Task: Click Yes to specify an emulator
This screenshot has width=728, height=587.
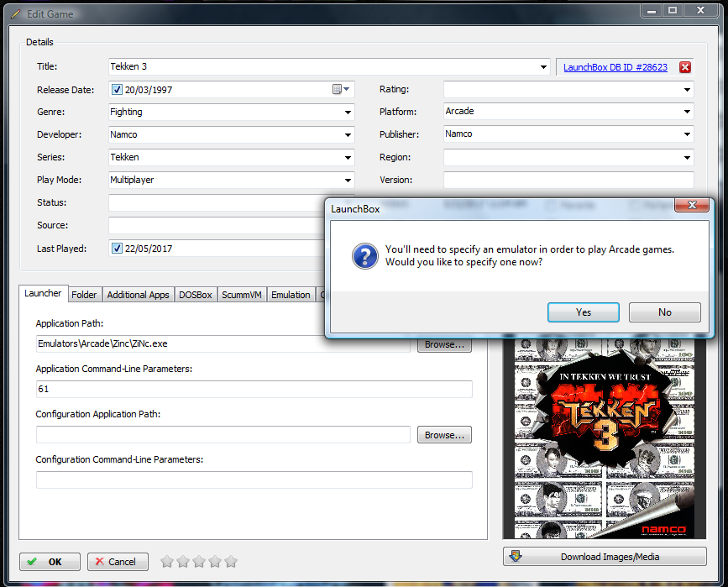Action: click(583, 312)
